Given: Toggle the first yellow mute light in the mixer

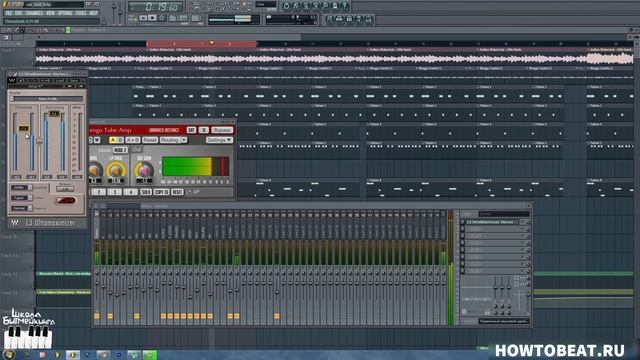Looking at the screenshot, I should point(97,316).
